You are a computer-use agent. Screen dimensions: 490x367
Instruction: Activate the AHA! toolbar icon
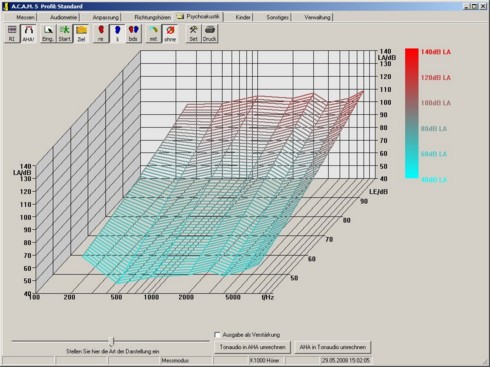point(29,33)
